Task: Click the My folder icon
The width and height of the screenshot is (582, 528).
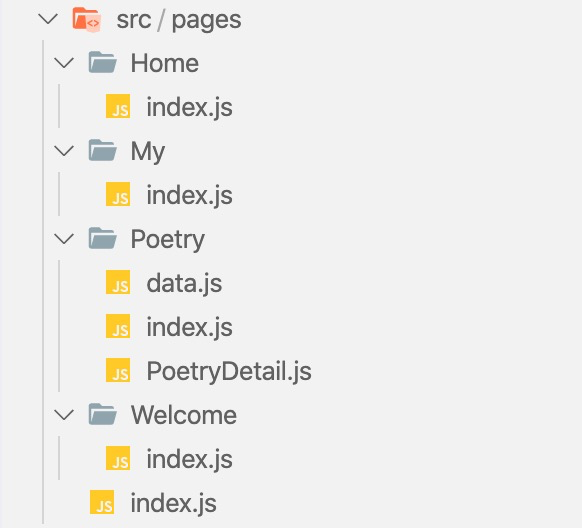Action: 102,150
